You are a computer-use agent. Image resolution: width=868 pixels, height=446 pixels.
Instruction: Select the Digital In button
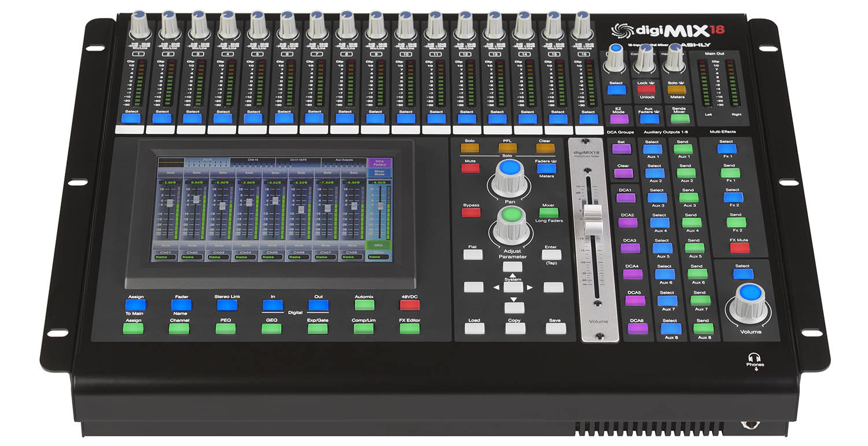pos(273,305)
